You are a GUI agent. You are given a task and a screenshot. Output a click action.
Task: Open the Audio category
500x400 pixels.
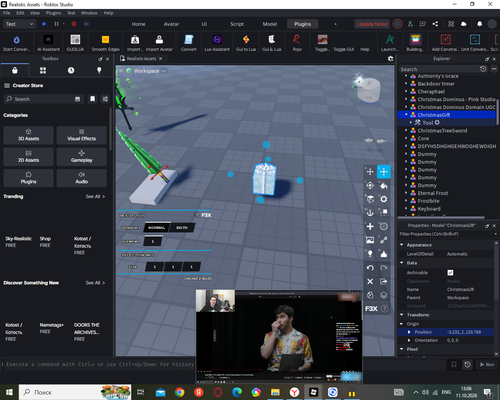click(x=82, y=178)
